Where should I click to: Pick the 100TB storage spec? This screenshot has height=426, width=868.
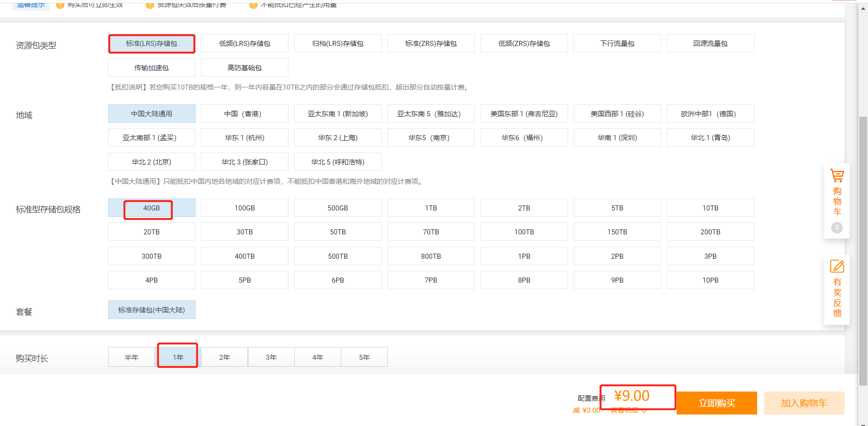[x=524, y=232]
